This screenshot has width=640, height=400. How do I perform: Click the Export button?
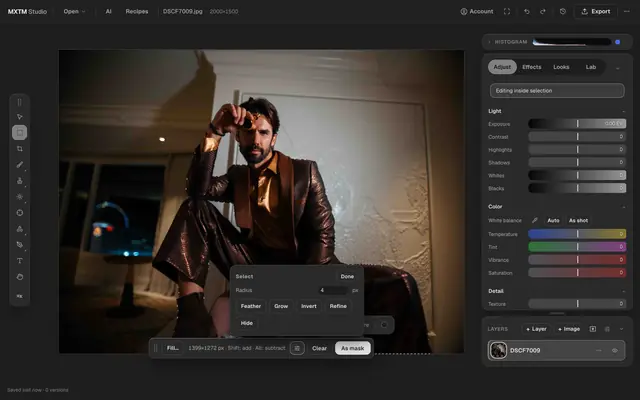point(596,11)
